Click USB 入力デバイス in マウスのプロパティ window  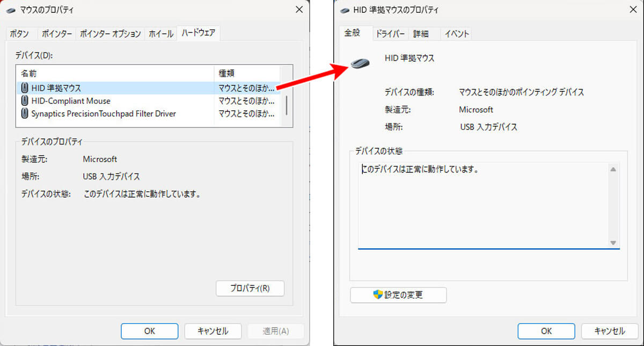pyautogui.click(x=112, y=176)
